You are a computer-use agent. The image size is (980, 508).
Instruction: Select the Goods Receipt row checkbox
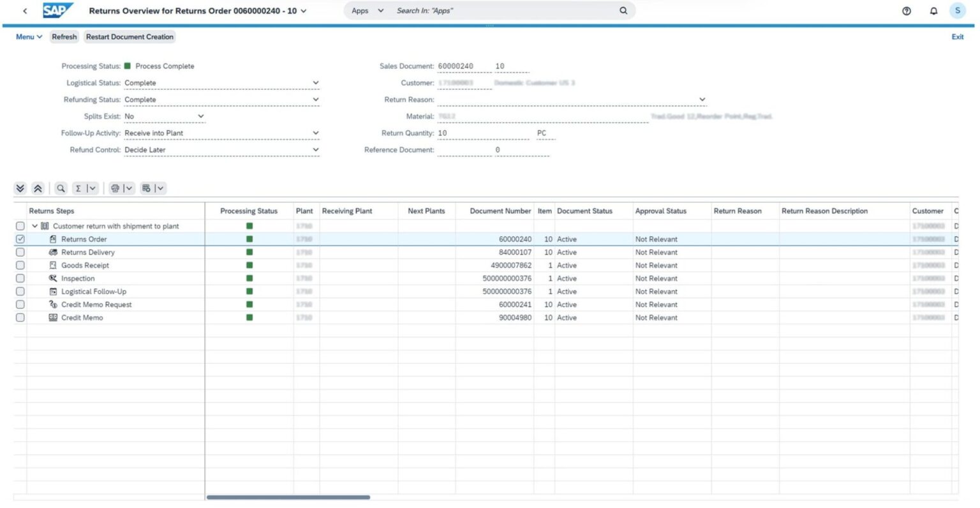click(20, 265)
